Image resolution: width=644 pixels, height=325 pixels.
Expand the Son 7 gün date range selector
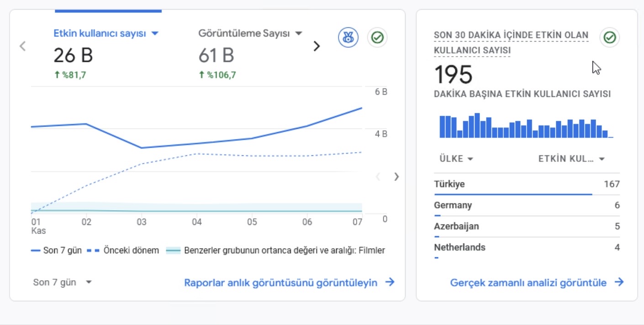(63, 282)
